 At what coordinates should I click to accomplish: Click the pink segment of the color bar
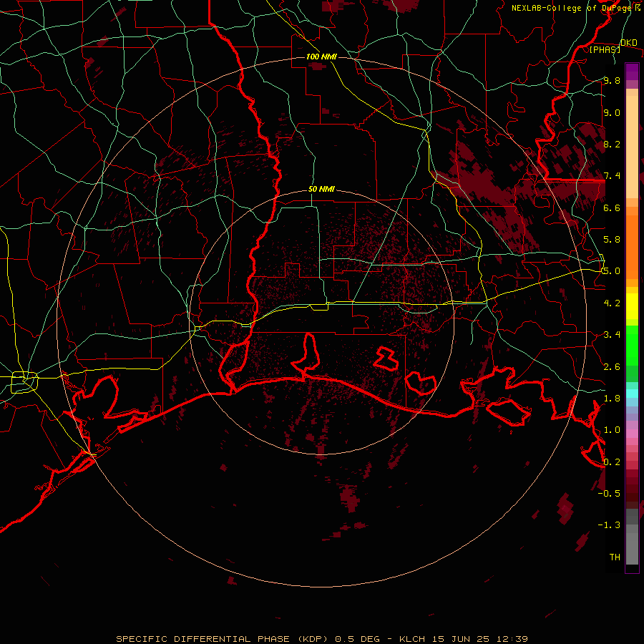[x=632, y=434]
